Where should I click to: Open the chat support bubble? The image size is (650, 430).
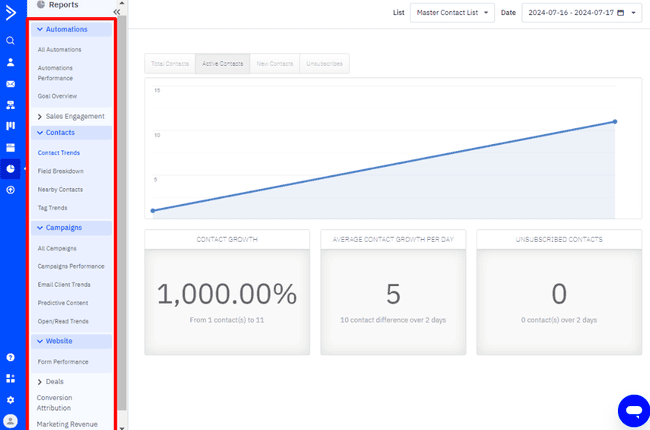pos(633,410)
